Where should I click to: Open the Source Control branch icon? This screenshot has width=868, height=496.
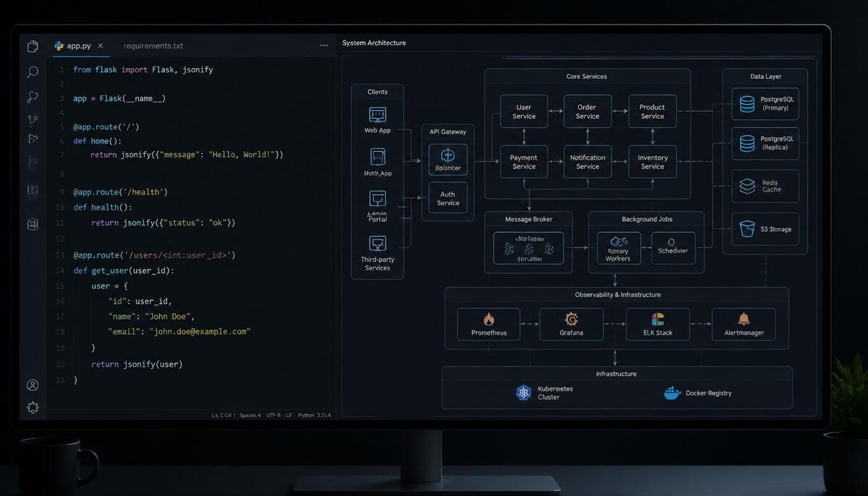click(33, 120)
